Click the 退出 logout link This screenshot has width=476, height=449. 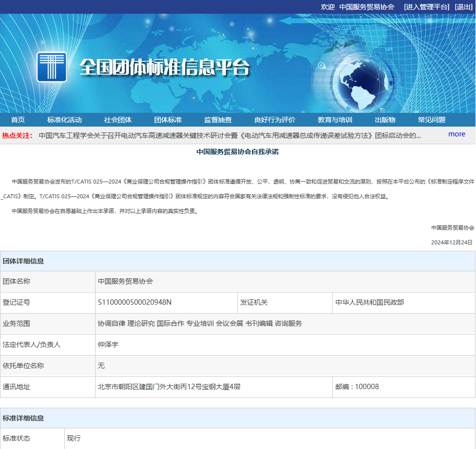pyautogui.click(x=463, y=7)
